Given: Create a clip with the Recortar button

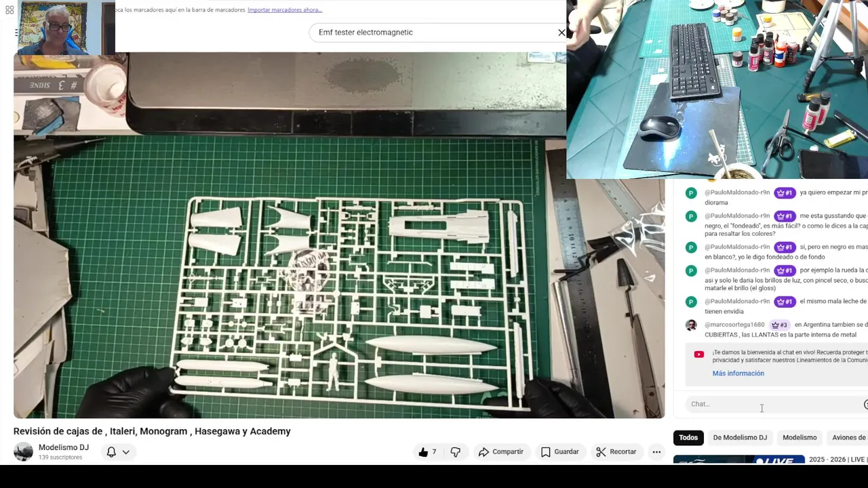Looking at the screenshot, I should 616,452.
